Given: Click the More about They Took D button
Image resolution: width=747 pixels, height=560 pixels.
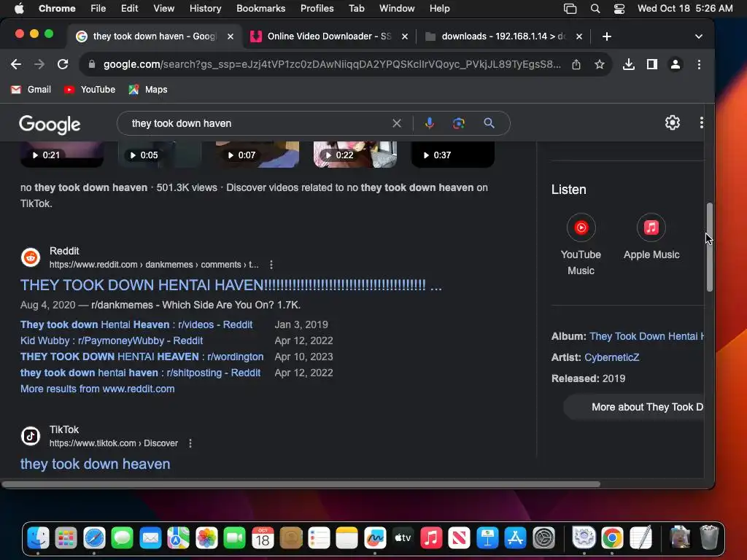Looking at the screenshot, I should (634, 407).
